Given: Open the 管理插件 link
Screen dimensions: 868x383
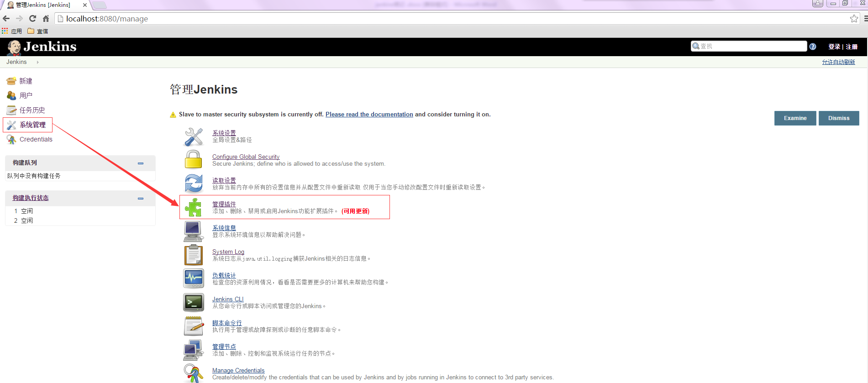Looking at the screenshot, I should point(224,204).
